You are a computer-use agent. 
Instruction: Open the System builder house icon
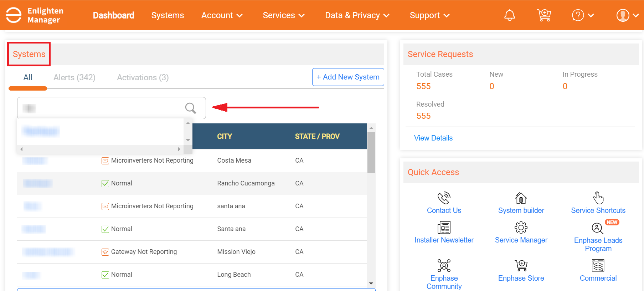(x=521, y=198)
